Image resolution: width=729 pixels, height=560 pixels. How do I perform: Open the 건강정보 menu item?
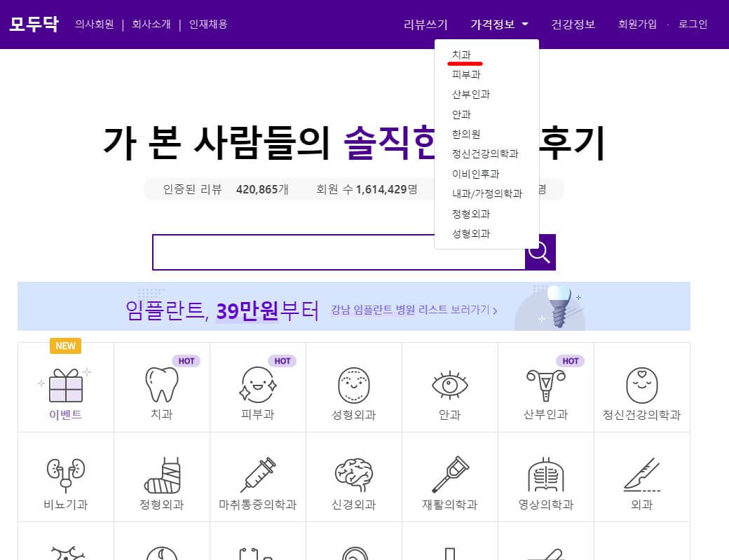(x=573, y=23)
